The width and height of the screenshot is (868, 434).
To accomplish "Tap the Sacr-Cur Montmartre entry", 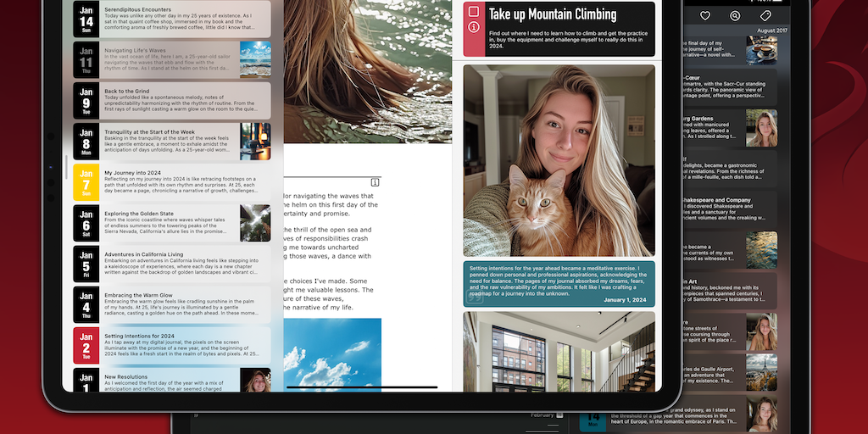I will pyautogui.click(x=731, y=87).
